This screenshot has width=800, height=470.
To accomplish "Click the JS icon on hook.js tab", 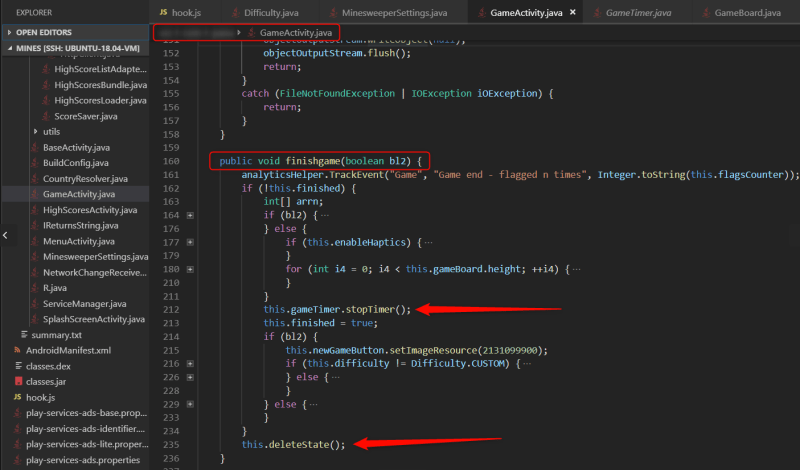I will click(163, 12).
